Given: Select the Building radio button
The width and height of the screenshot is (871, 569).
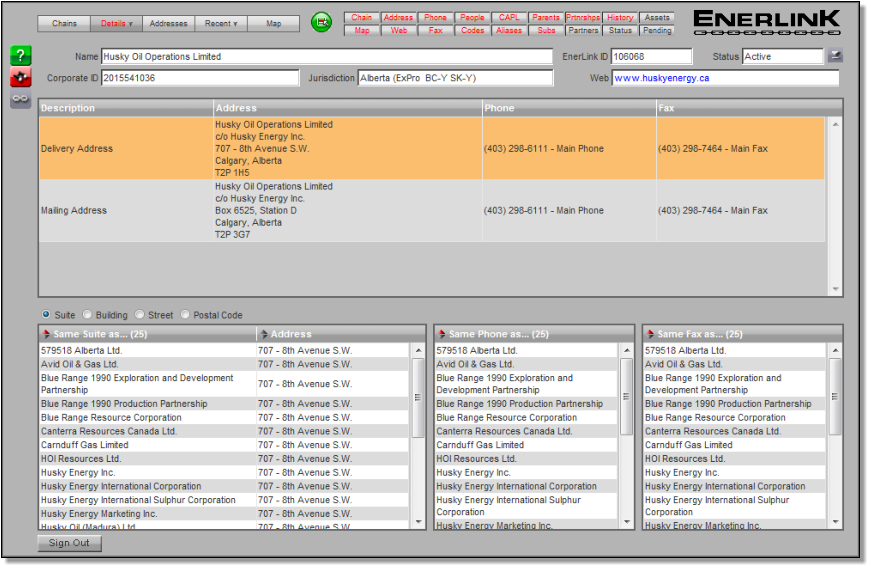Looking at the screenshot, I should pos(87,315).
